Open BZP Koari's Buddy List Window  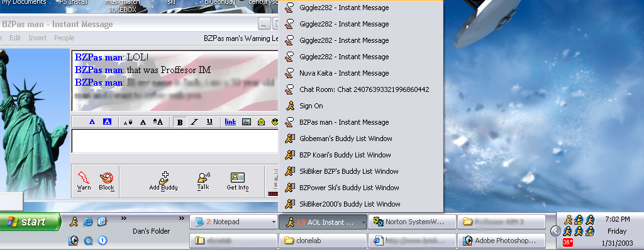click(x=361, y=155)
